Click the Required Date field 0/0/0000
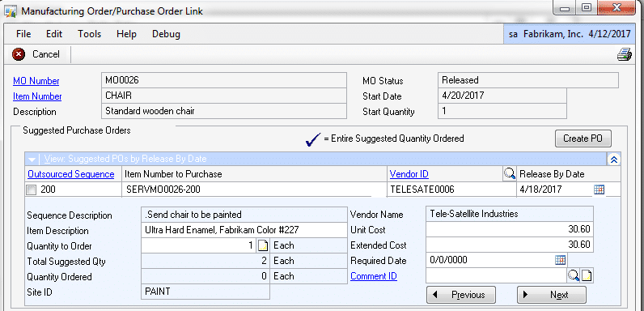644x311 pixels. [x=490, y=260]
